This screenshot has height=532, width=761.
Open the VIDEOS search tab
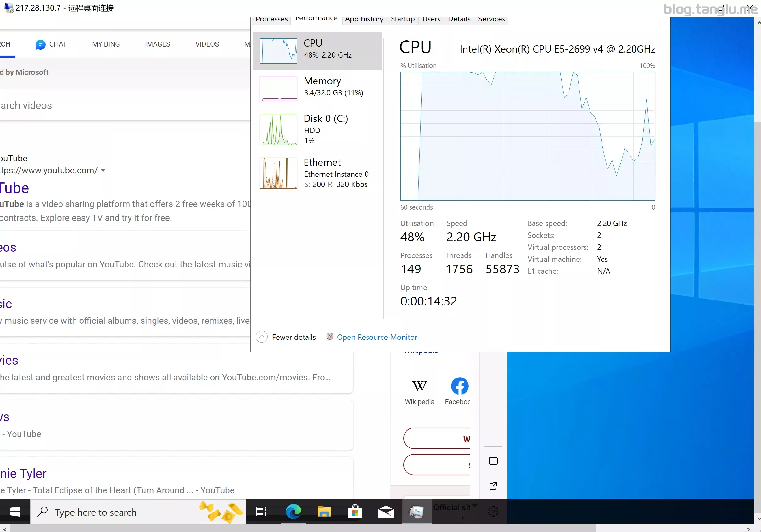207,44
